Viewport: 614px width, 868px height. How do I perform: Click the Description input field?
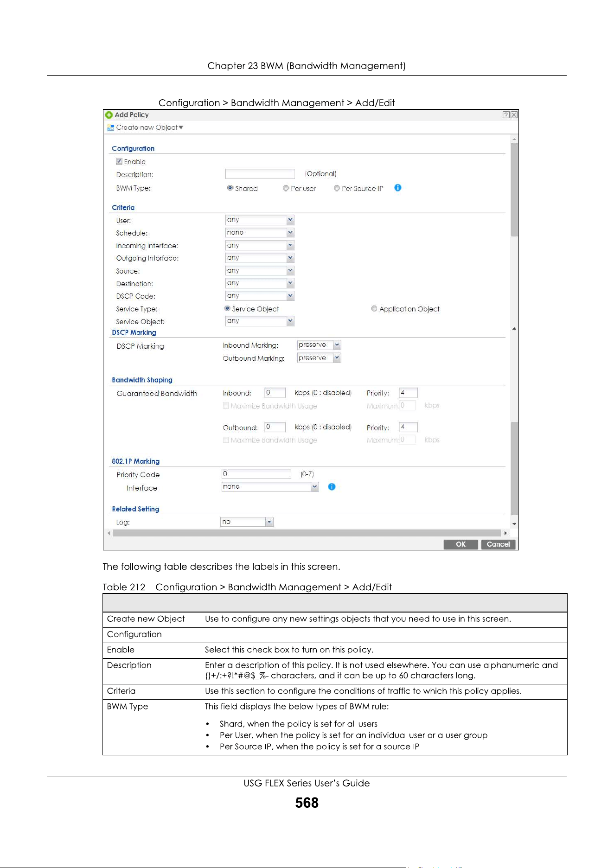260,174
